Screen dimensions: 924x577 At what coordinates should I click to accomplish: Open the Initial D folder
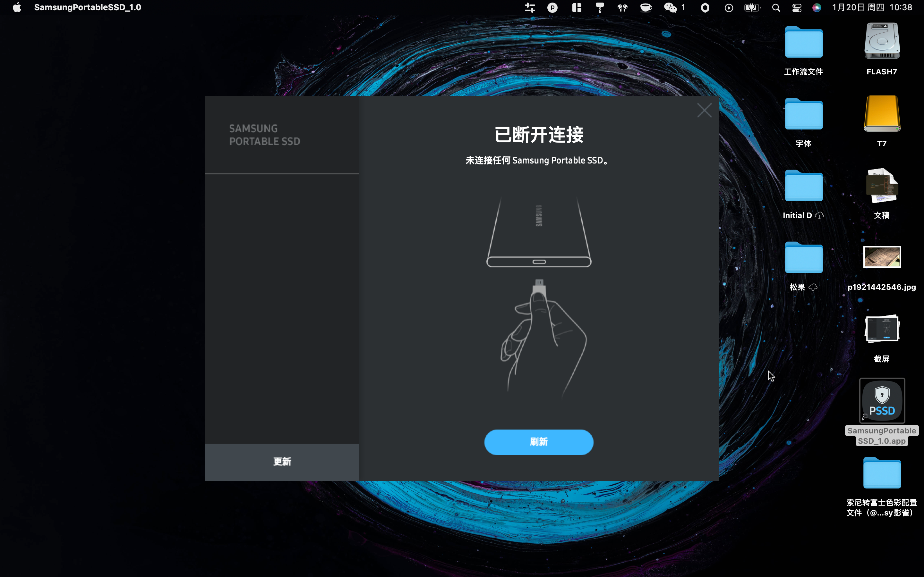[803, 186]
